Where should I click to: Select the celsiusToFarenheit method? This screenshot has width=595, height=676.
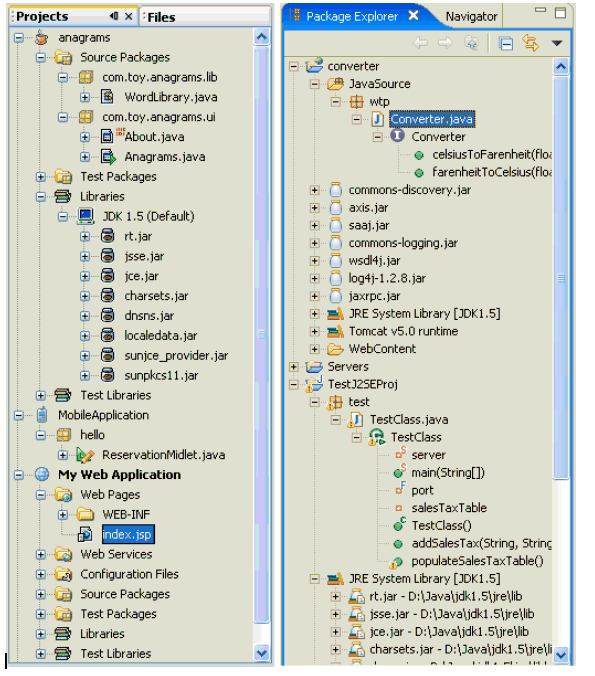pos(492,154)
